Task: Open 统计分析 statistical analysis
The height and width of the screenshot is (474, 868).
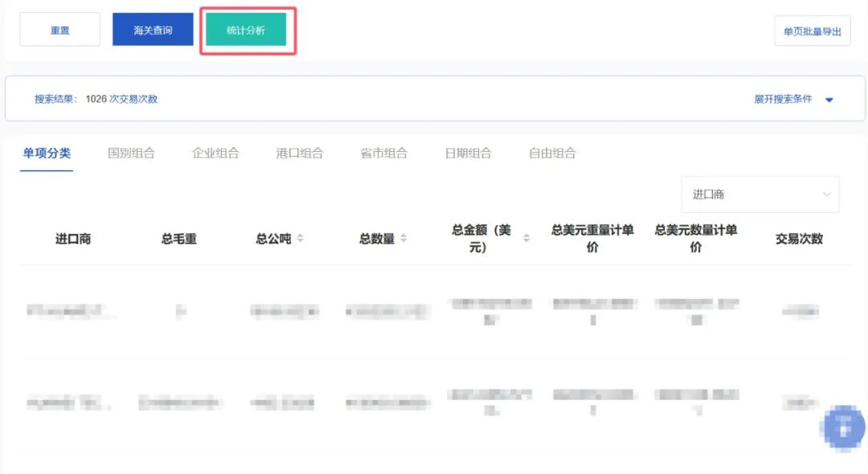Action: (246, 30)
